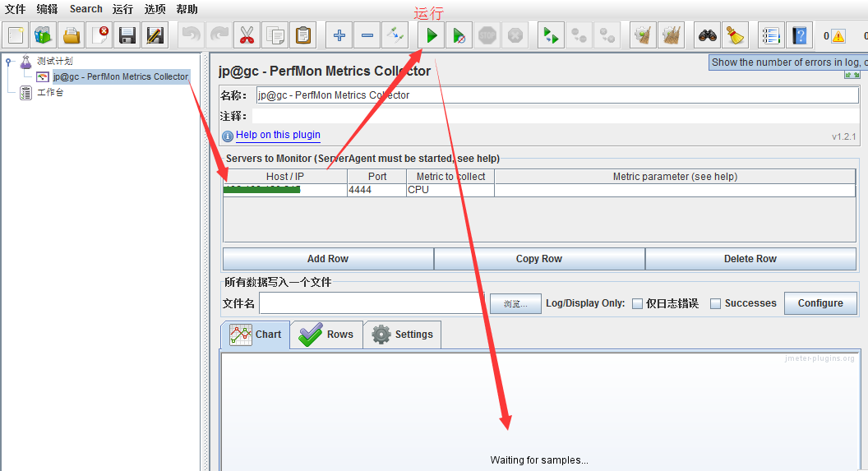Start test without pauses icon

point(459,35)
